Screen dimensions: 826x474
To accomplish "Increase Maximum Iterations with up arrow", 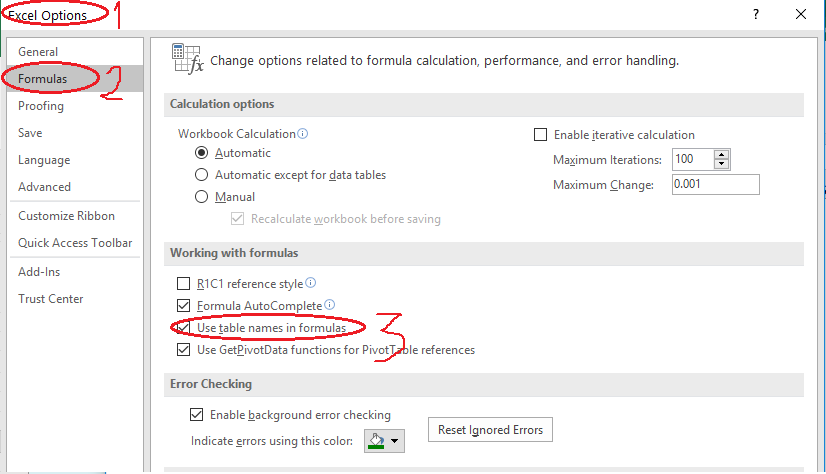I will [721, 154].
